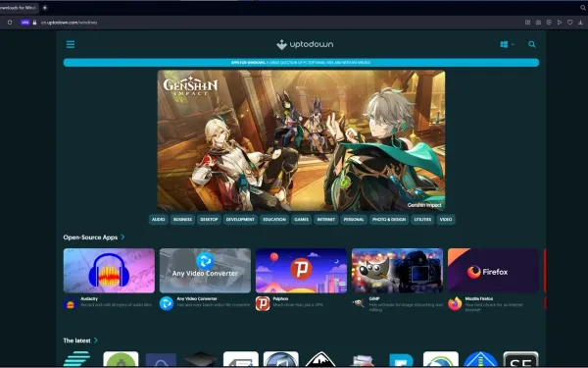Open the browser downloads icon
The image size is (588, 368).
click(580, 23)
